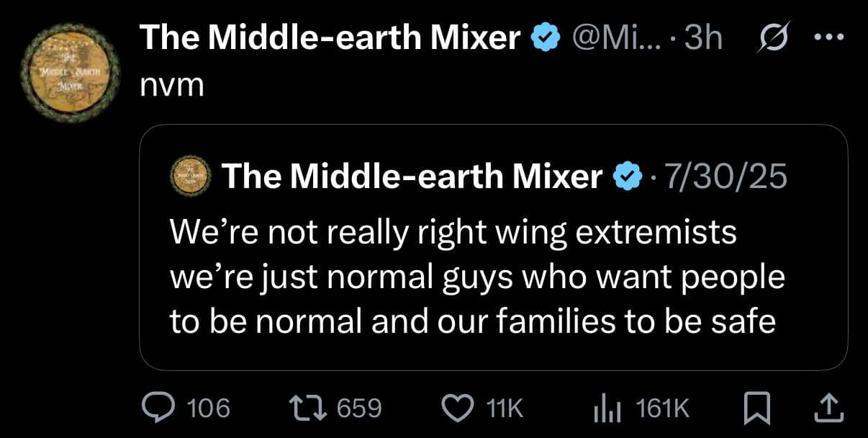Screen dimensions: 868x438
Task: Click the top author name The Middle-earth Mixer
Action: [x=330, y=37]
